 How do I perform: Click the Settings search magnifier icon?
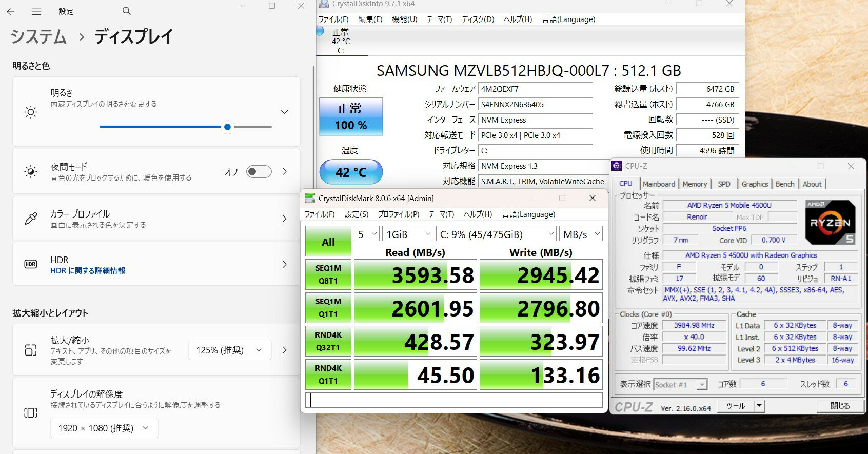tap(127, 11)
